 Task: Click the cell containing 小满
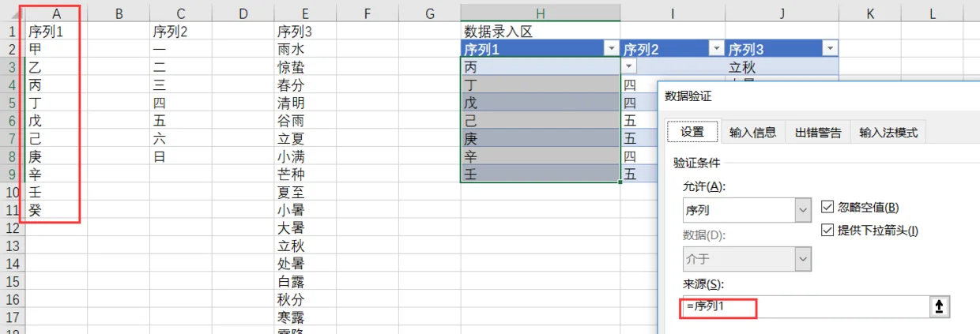coord(305,156)
